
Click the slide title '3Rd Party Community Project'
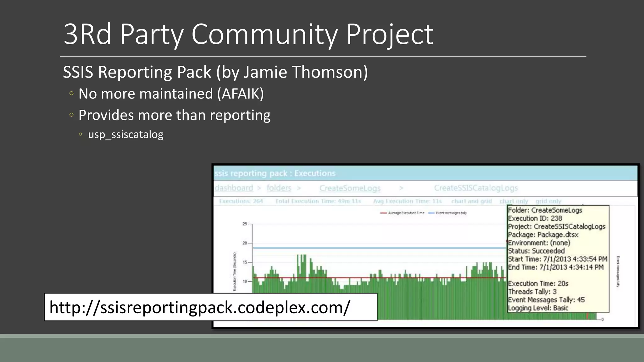[248, 34]
